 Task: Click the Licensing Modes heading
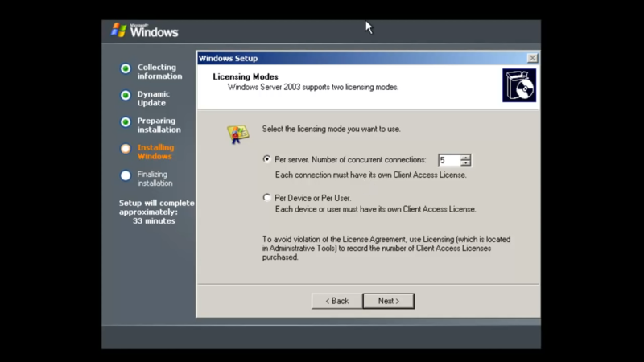click(x=246, y=76)
